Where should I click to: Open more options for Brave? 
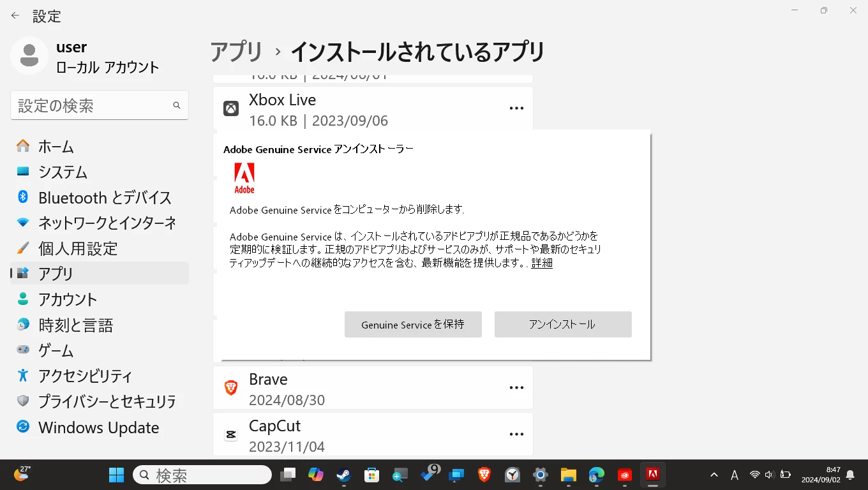(516, 387)
